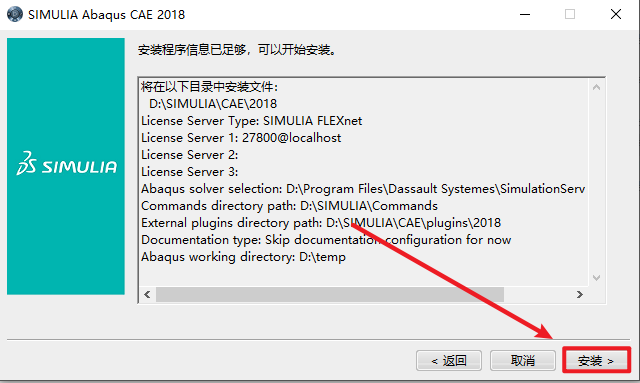Click the 安装 > button to start installing
The height and width of the screenshot is (383, 640).
pos(596,361)
